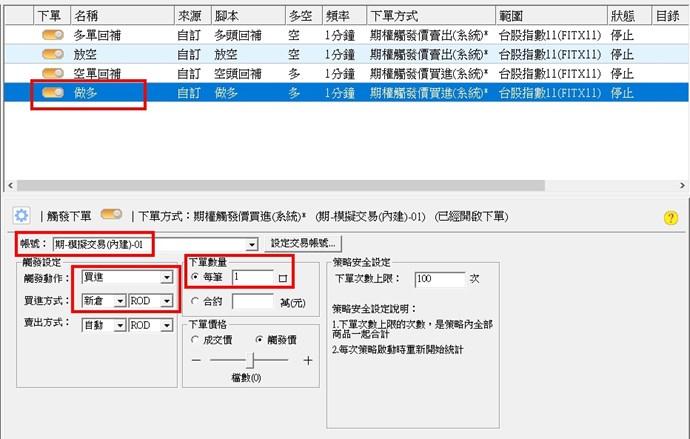
Task: Click the scrollbar right arrow
Action: coord(682,185)
